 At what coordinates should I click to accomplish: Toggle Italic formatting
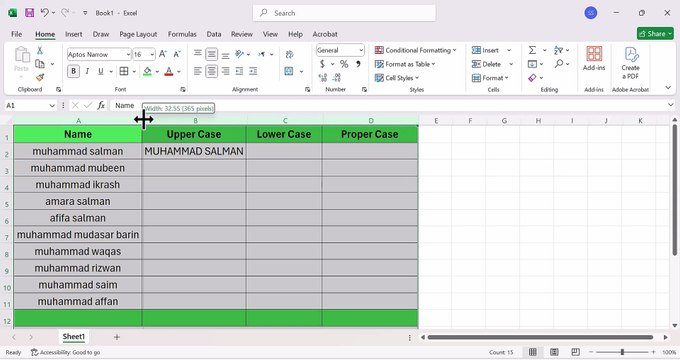(87, 71)
